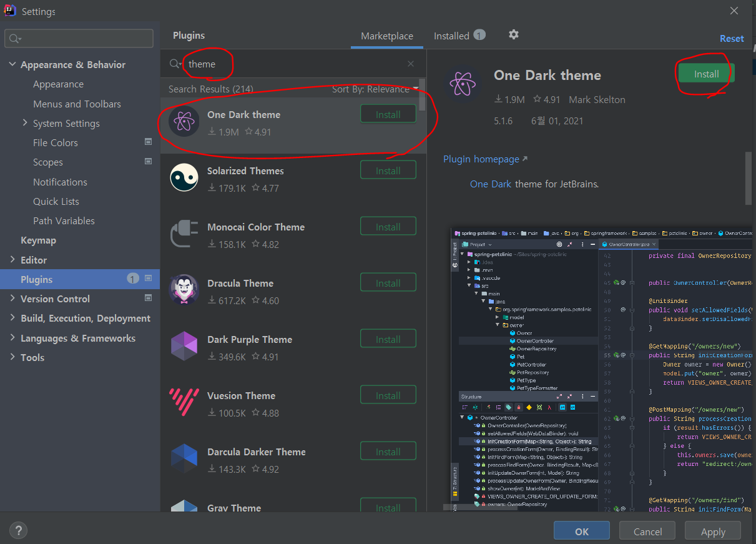Viewport: 756px width, 544px height.
Task: Click the Apply button
Action: (713, 532)
